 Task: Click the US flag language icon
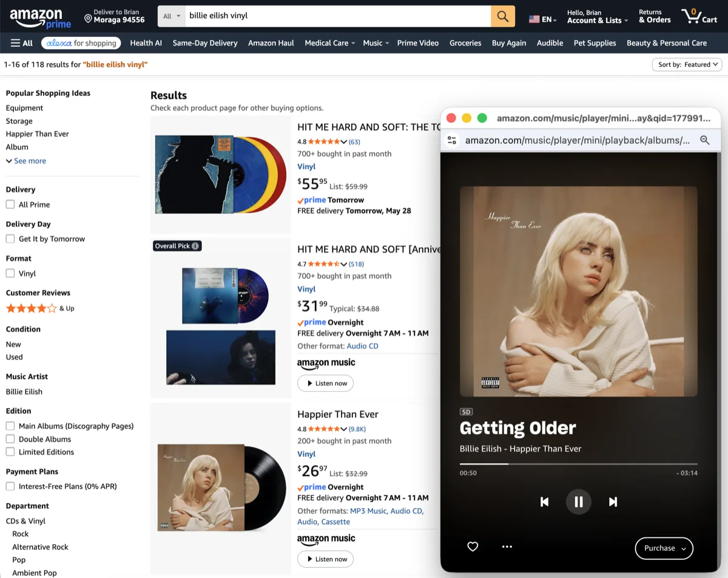(x=534, y=19)
